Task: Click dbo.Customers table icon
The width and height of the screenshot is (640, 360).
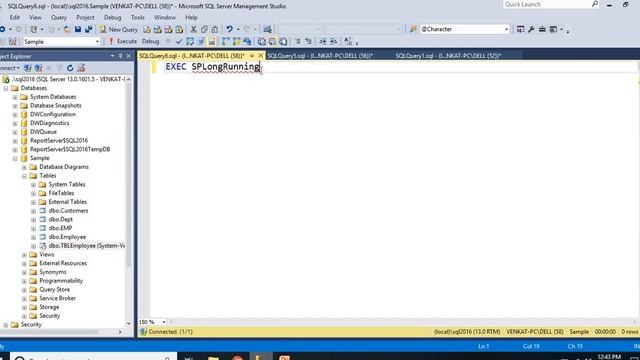Action: [x=42, y=211]
